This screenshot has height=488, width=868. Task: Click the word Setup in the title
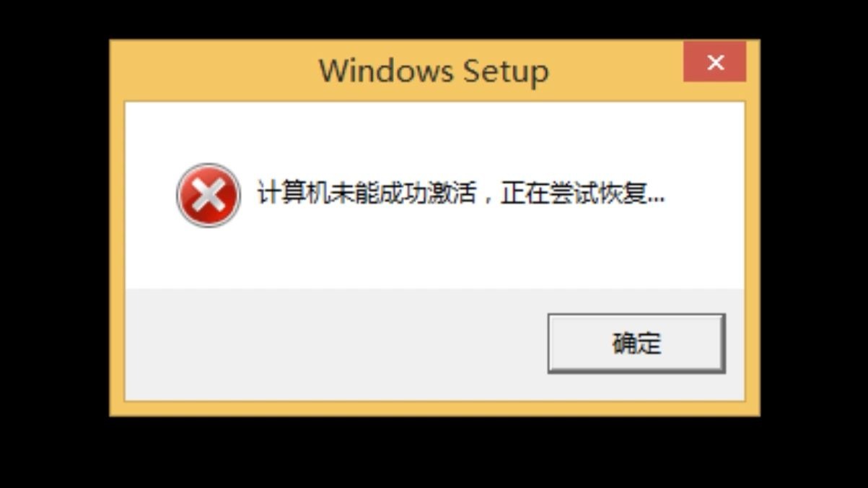click(x=506, y=71)
